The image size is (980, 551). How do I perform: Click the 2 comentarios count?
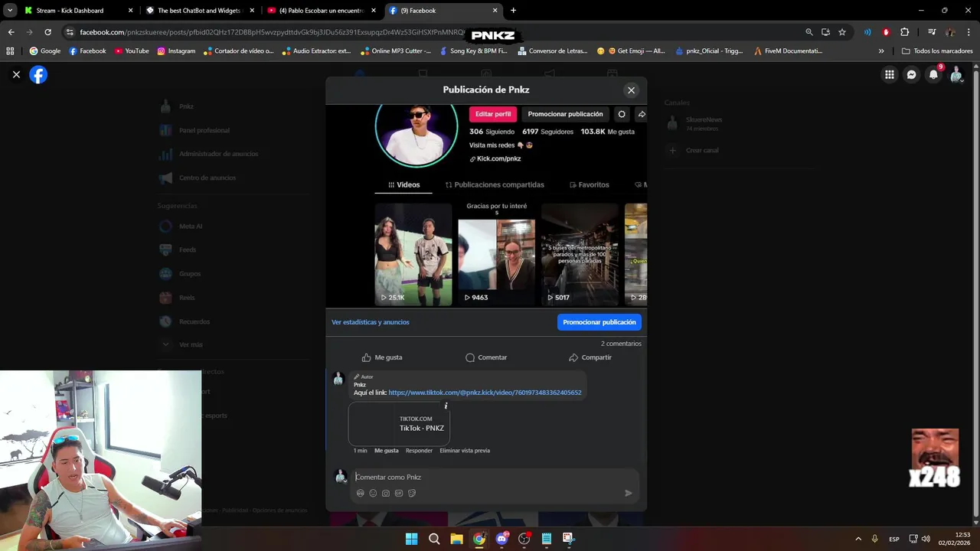(621, 344)
